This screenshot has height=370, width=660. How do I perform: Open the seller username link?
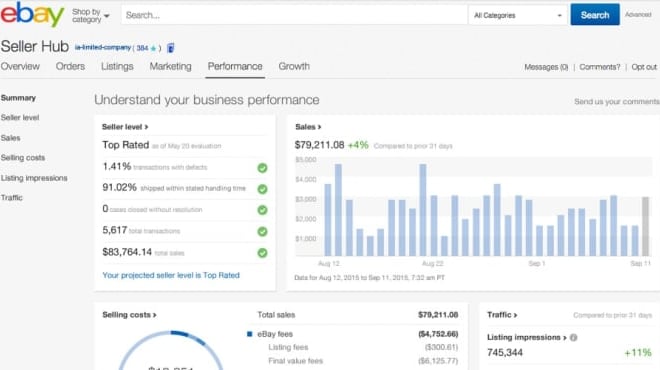click(103, 48)
